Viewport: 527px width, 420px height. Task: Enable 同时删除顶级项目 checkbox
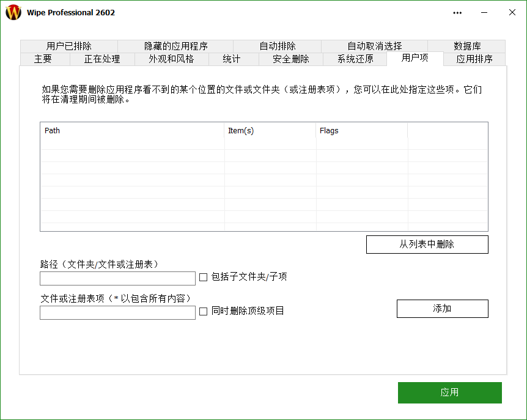point(203,312)
